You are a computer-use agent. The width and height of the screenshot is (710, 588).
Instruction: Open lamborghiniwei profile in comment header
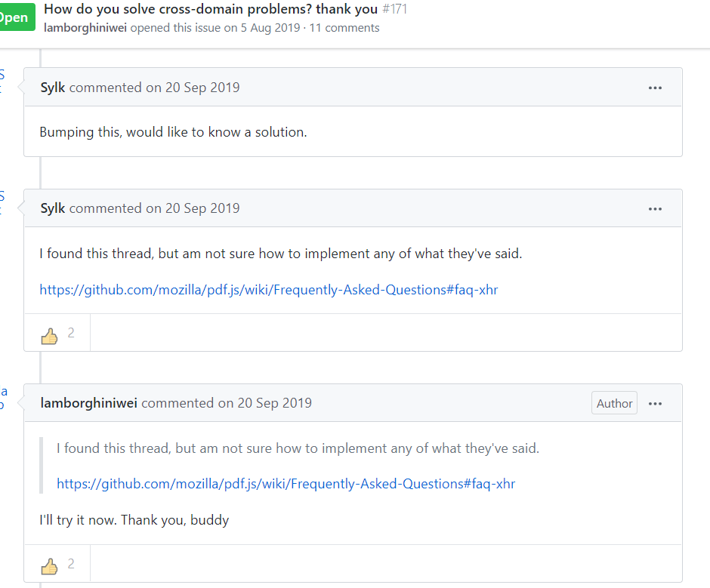coord(88,403)
